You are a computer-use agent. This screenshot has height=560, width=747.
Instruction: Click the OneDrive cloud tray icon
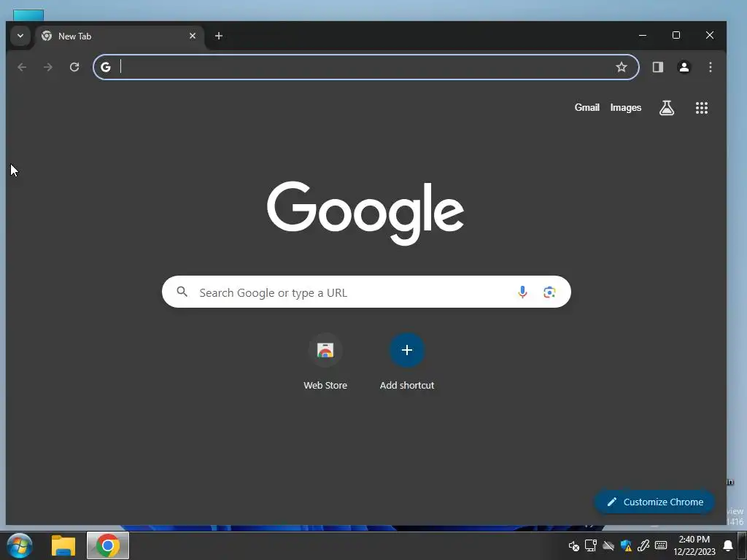pyautogui.click(x=608, y=545)
